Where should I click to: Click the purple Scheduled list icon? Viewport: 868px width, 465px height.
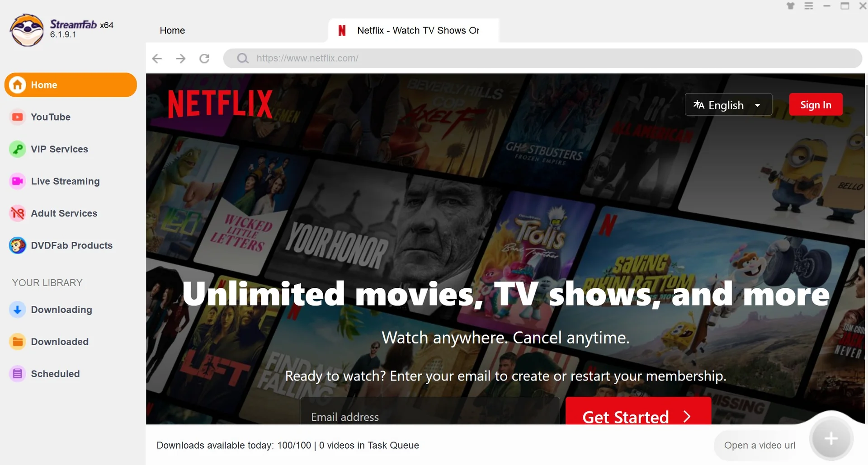[x=17, y=374]
